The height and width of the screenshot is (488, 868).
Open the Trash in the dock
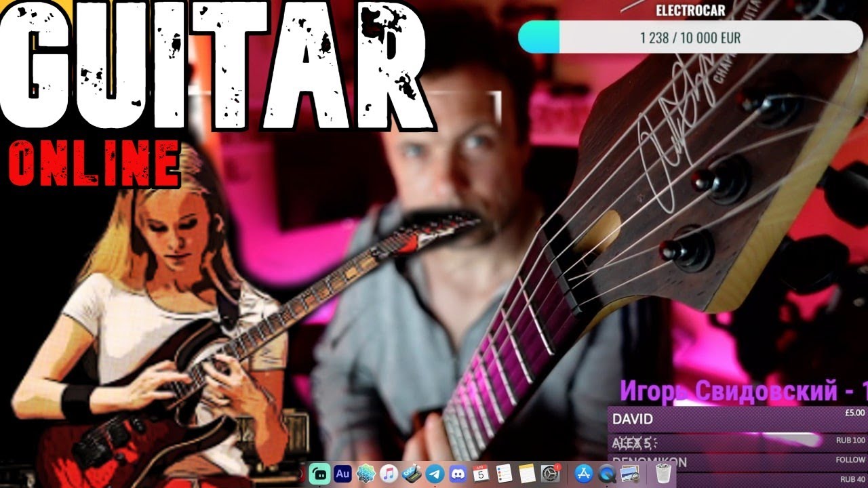click(x=663, y=474)
